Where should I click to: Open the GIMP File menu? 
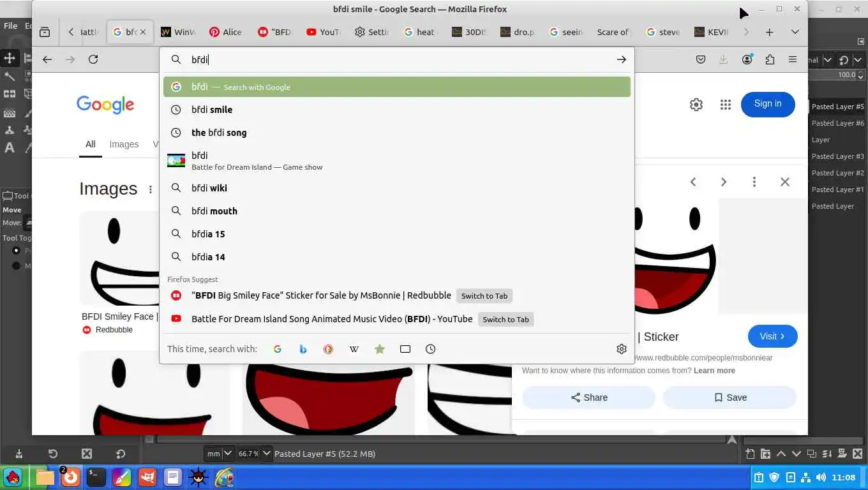tap(10, 26)
